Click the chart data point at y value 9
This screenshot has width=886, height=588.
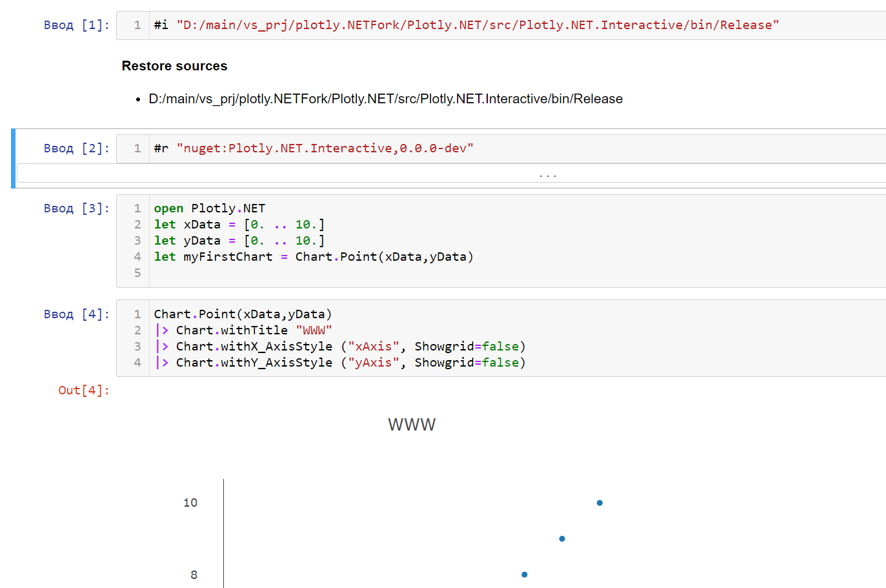click(x=562, y=539)
